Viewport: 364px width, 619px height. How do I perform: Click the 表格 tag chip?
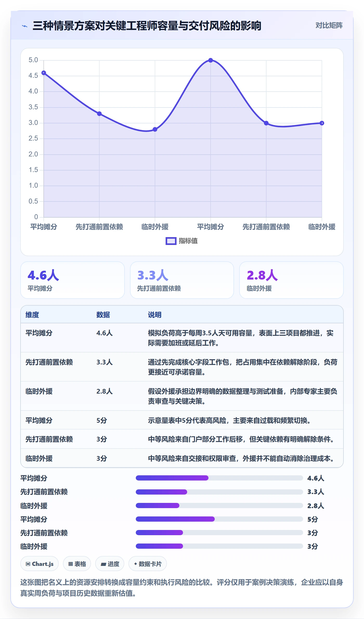(77, 564)
